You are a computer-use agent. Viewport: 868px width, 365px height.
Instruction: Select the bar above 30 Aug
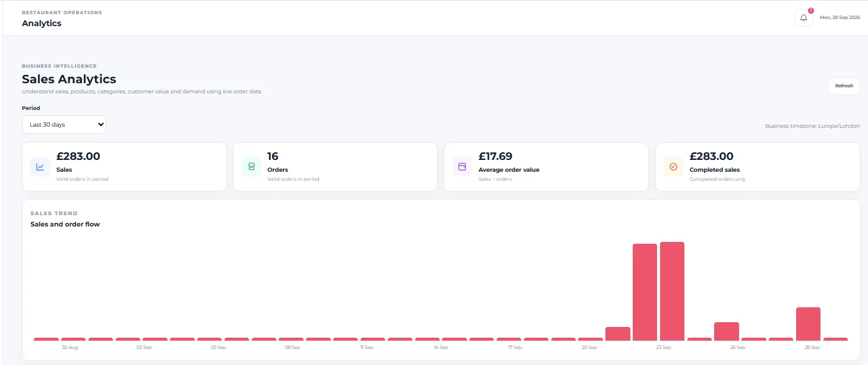[74, 339]
